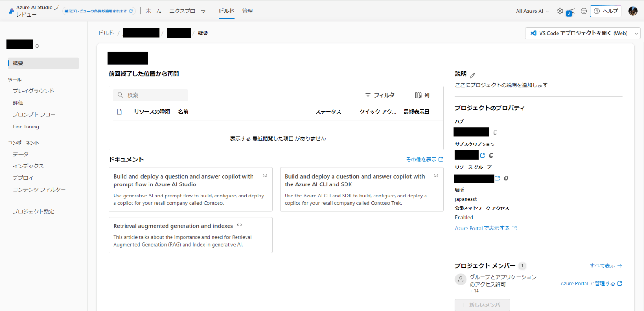Click Azure Portal で管理する link

tap(591, 283)
